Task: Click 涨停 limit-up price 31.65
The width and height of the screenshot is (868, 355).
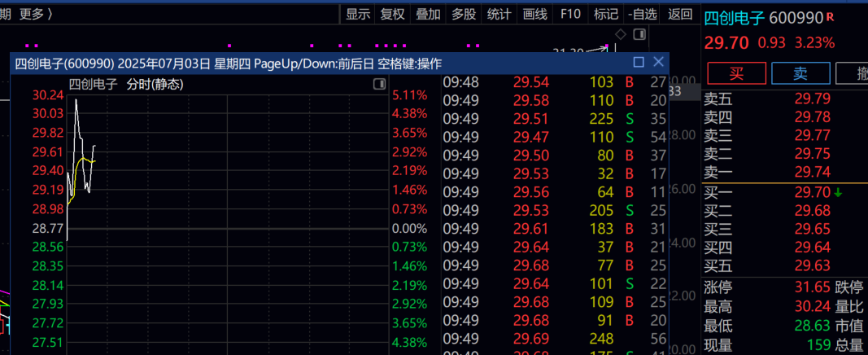Action: [x=813, y=287]
